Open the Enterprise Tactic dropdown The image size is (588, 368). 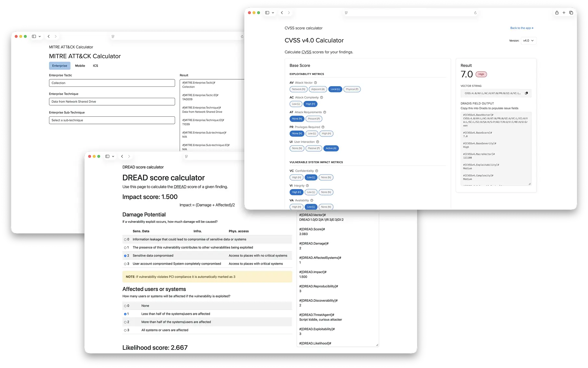112,83
